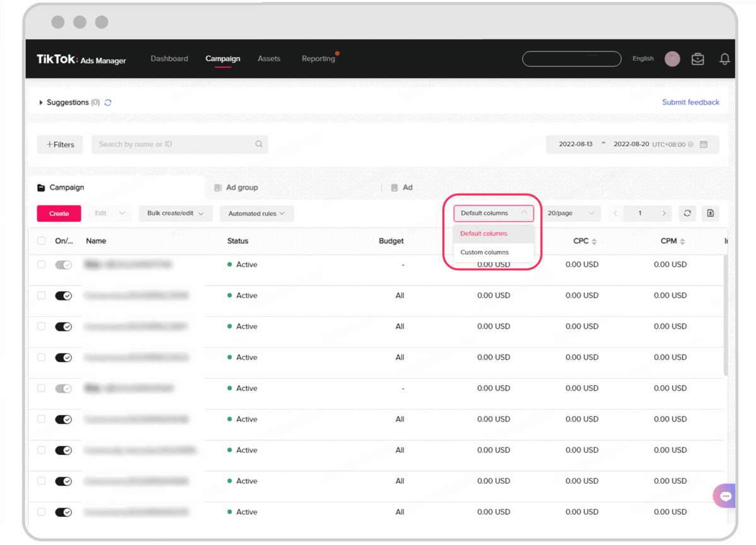Viewport: 756px width, 545px height.
Task: Toggle off the second campaign switch
Action: click(x=64, y=295)
